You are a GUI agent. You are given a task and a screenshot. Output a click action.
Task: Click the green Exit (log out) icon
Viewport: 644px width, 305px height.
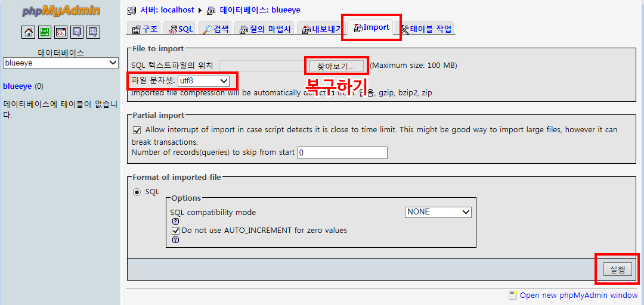(45, 32)
